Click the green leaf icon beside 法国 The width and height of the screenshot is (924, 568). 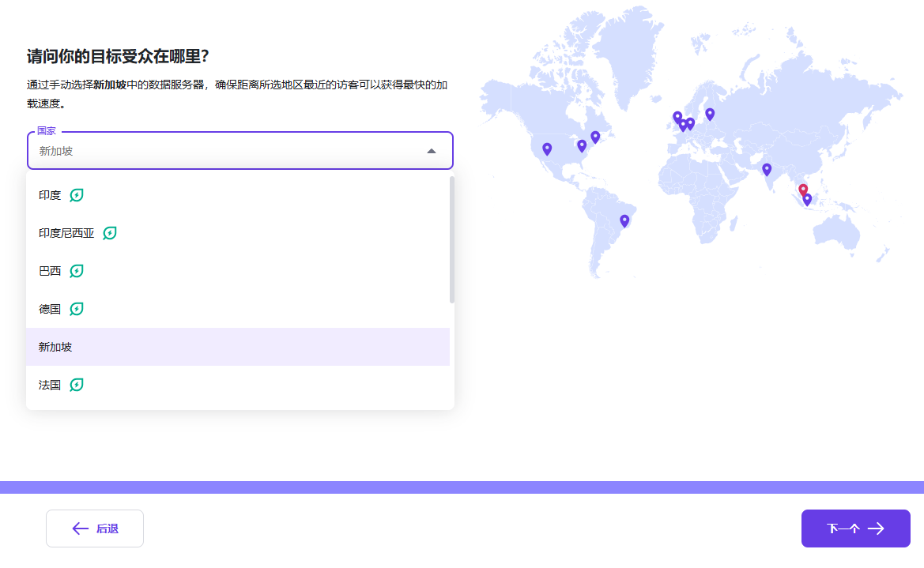click(77, 385)
